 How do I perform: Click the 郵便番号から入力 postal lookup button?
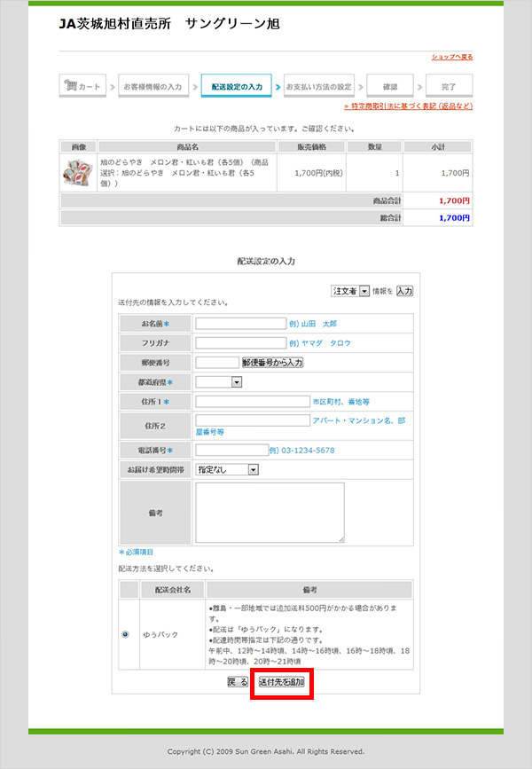pyautogui.click(x=273, y=362)
